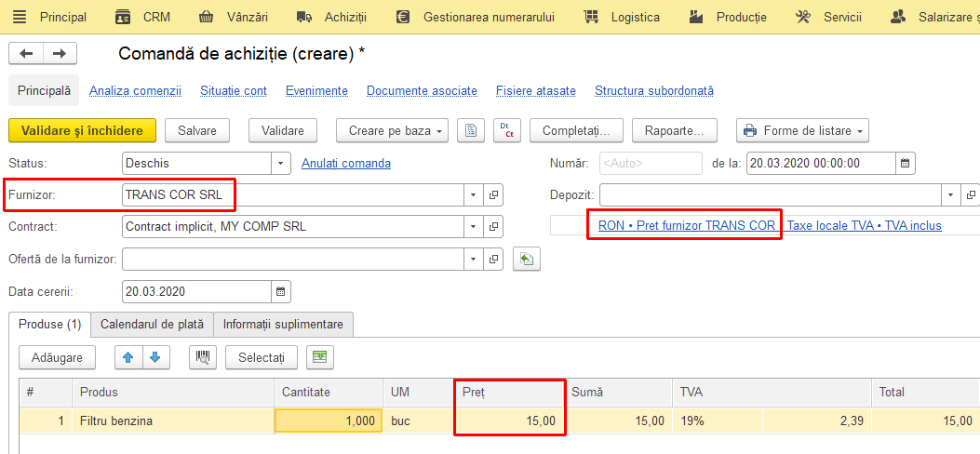This screenshot has width=980, height=454.
Task: Click the Data cererii date field
Action: [x=197, y=291]
